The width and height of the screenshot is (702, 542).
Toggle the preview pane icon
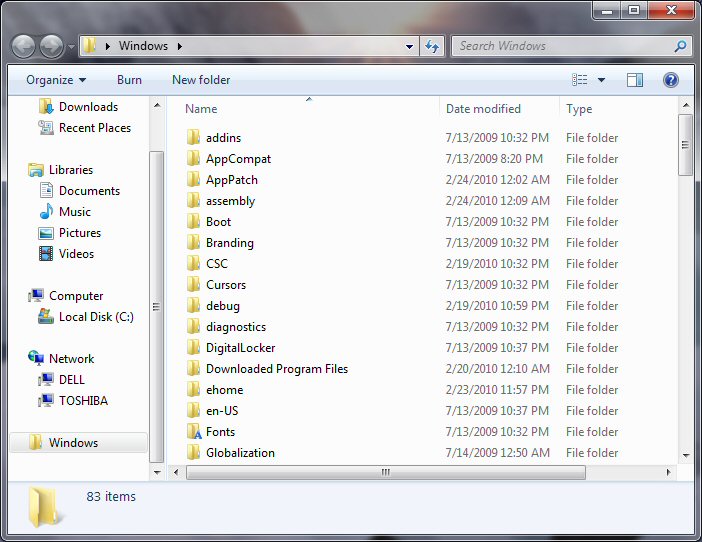pyautogui.click(x=634, y=80)
